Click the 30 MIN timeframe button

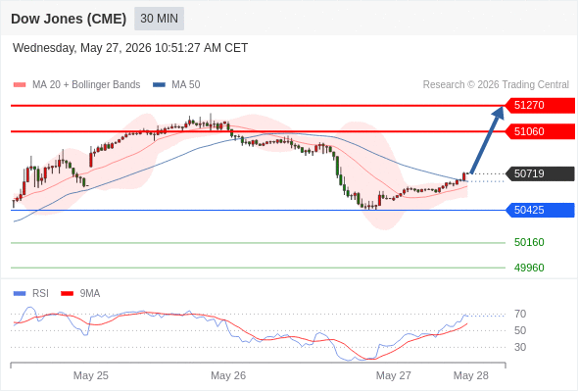(159, 19)
